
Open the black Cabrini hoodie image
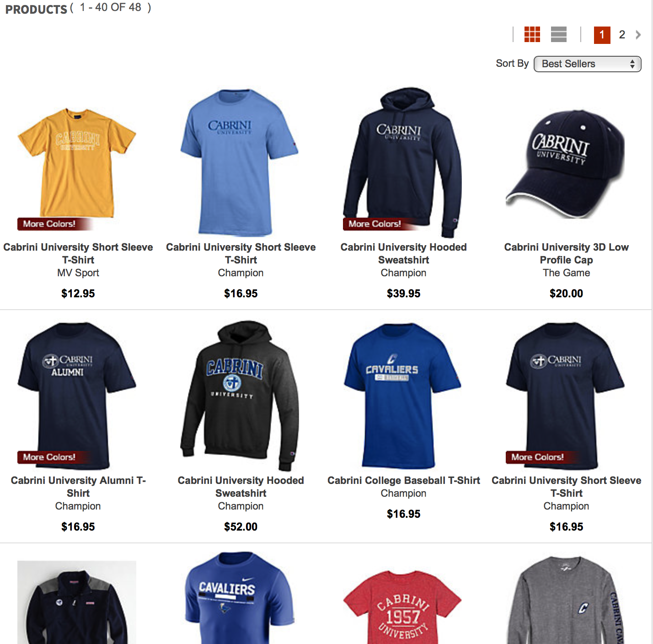[x=240, y=396]
